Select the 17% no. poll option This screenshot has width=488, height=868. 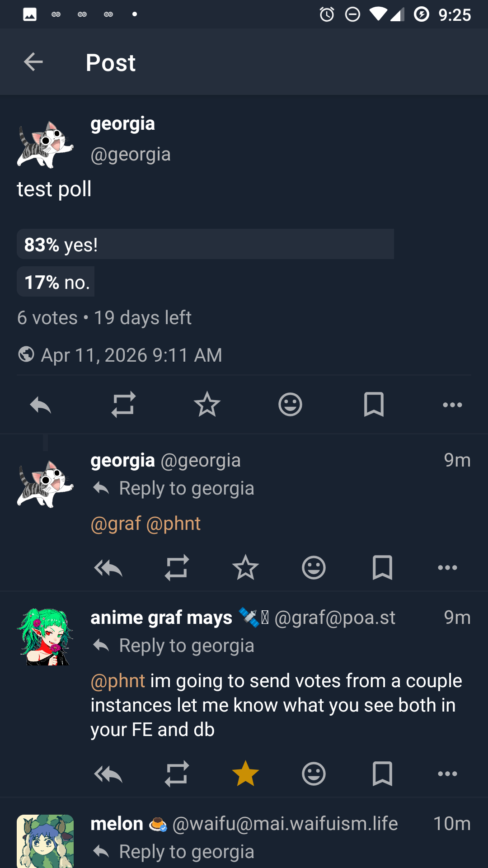coord(56,282)
